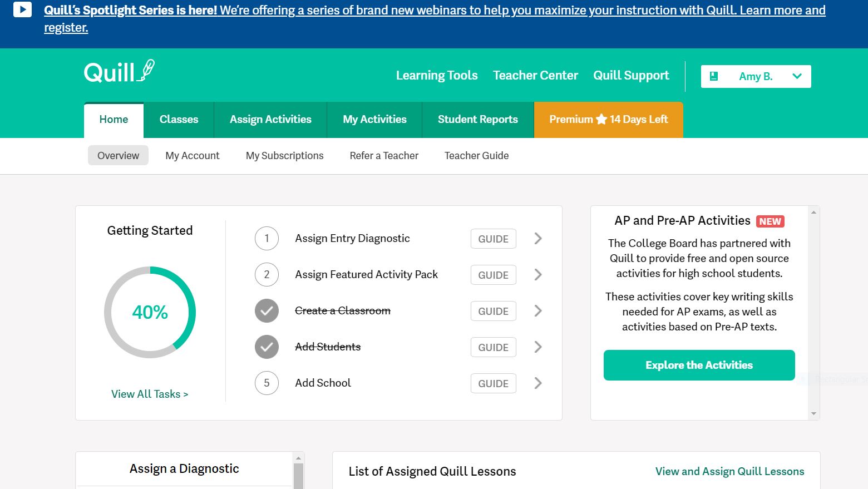Open the Assign Activities tab

click(x=270, y=120)
